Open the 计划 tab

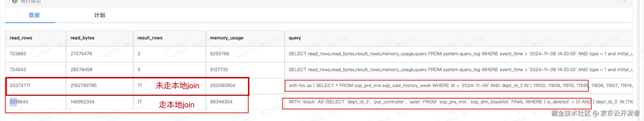point(100,15)
